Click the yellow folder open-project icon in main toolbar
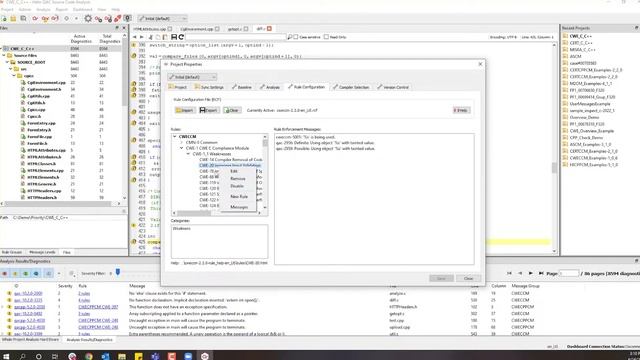The image size is (640, 360). tap(13, 18)
